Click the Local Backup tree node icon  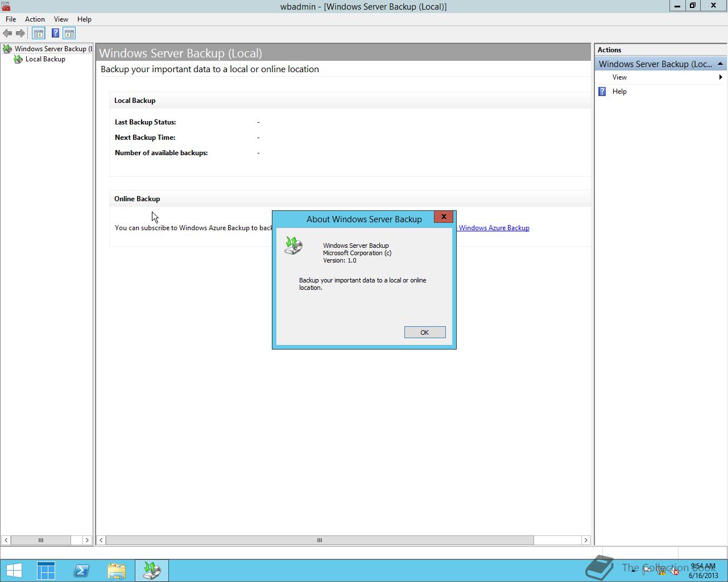coord(18,59)
